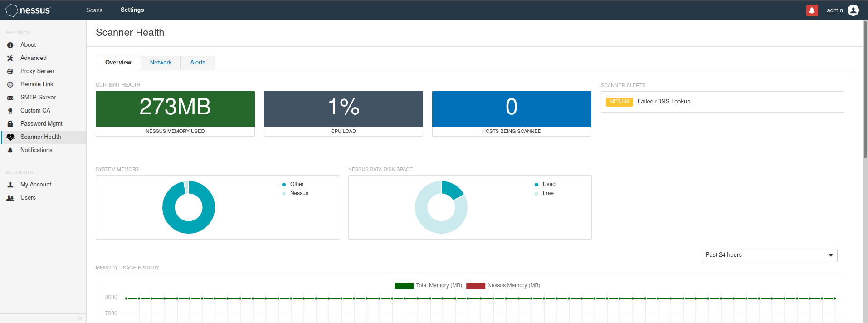Select Scanner Health in the sidebar
This screenshot has width=868, height=323.
click(x=44, y=137)
